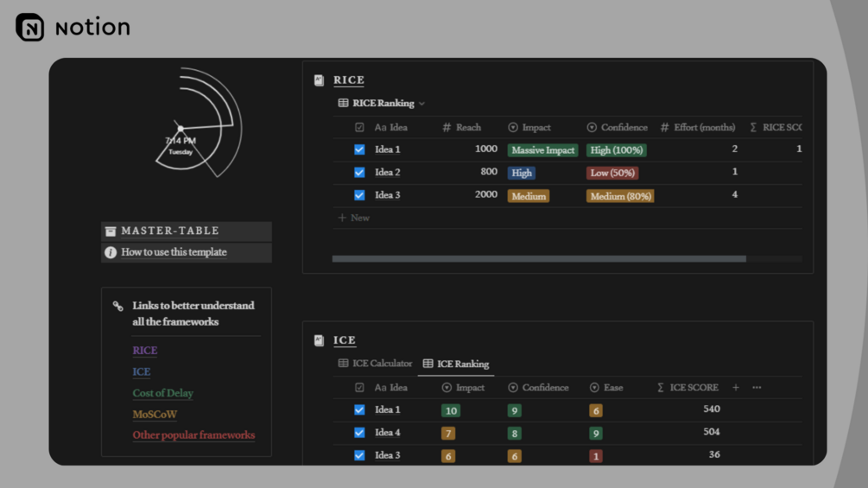868x488 pixels.
Task: Open Other popular frameworks link
Action: tap(193, 435)
